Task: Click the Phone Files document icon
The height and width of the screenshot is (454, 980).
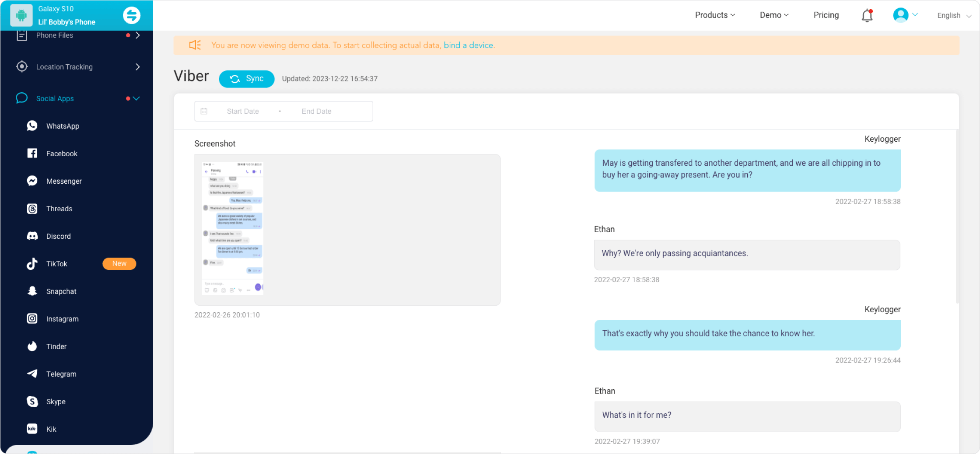Action: [x=22, y=35]
